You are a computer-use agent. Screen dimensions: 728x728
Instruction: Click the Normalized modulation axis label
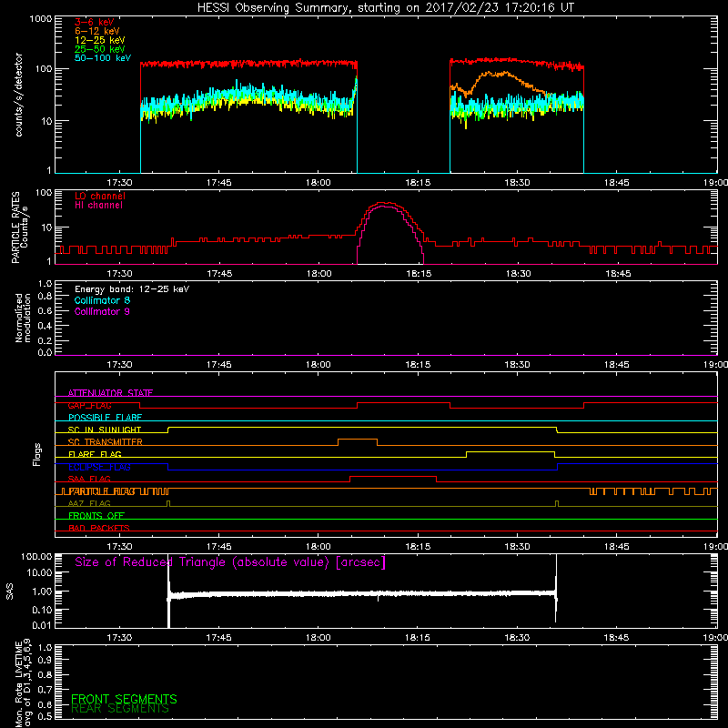pyautogui.click(x=23, y=318)
